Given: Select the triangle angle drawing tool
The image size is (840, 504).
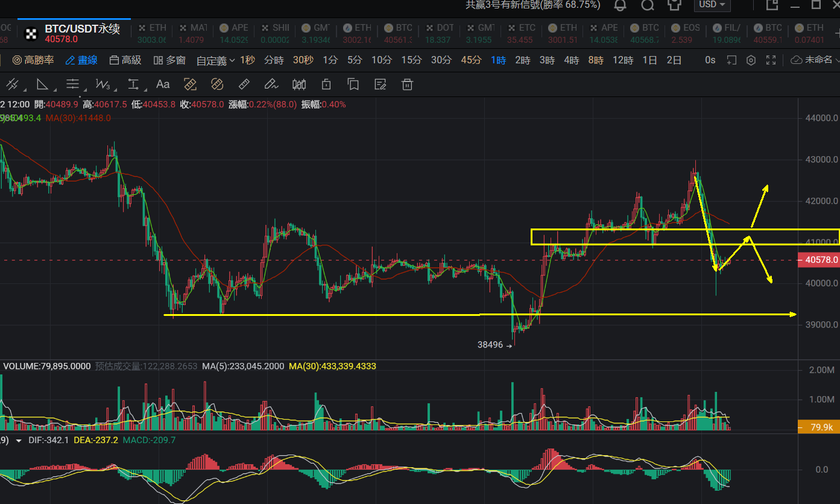Looking at the screenshot, I should point(42,84).
